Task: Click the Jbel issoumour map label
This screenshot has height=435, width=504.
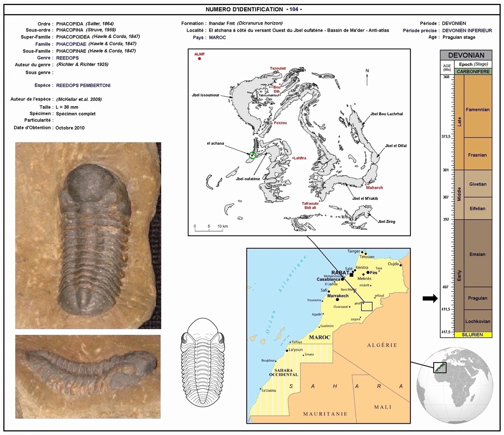Action: pyautogui.click(x=206, y=95)
